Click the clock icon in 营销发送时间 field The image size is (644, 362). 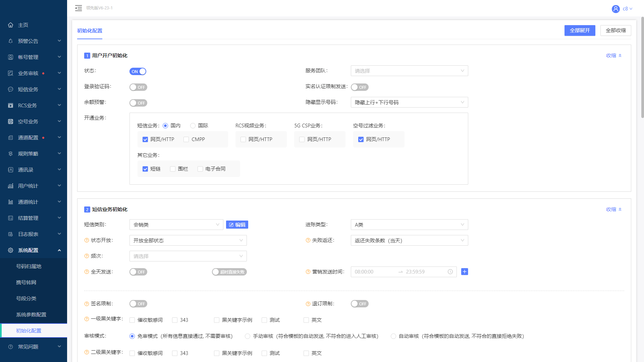point(450,272)
